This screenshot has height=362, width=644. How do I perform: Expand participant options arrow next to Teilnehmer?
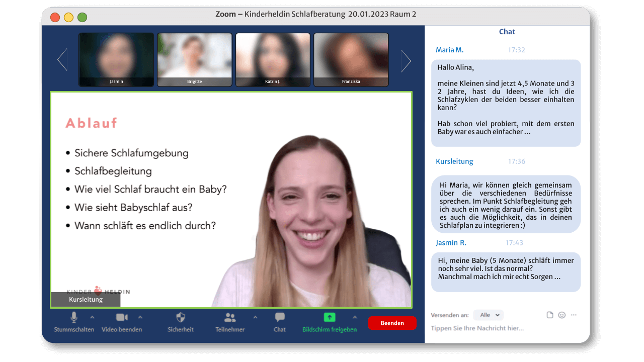(x=255, y=317)
